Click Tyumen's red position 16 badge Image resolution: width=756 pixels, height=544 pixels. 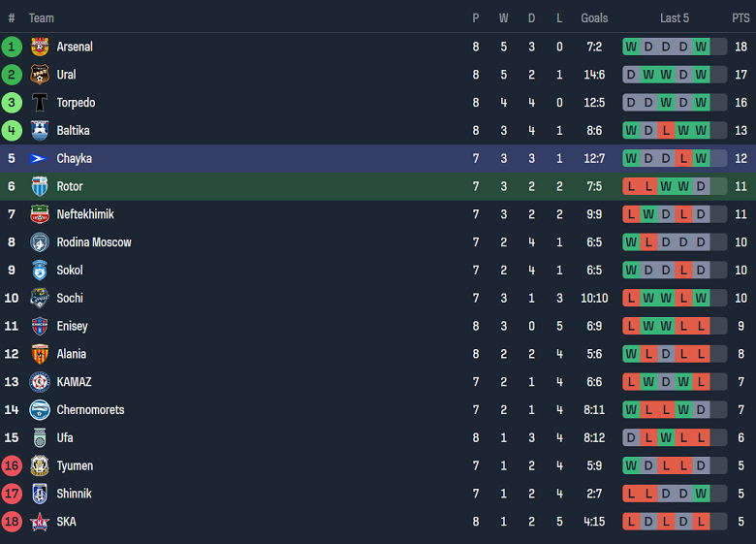[12, 466]
